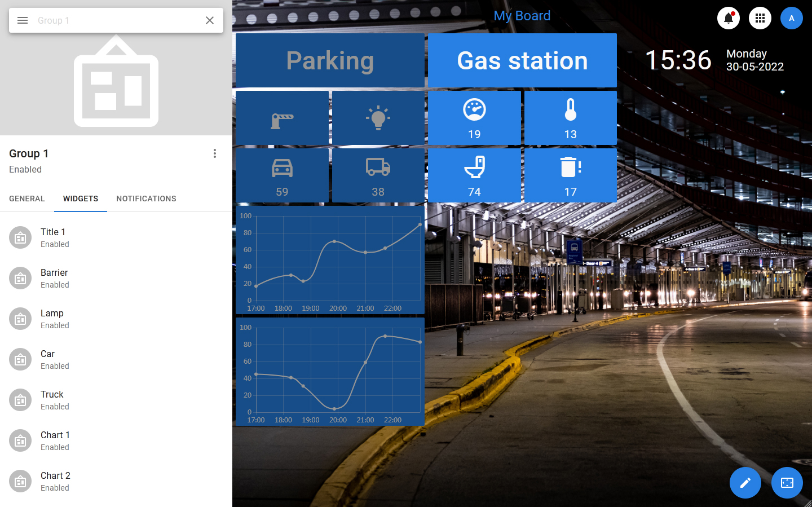The height and width of the screenshot is (507, 812).
Task: Open the apps grid menu
Action: [x=760, y=18]
